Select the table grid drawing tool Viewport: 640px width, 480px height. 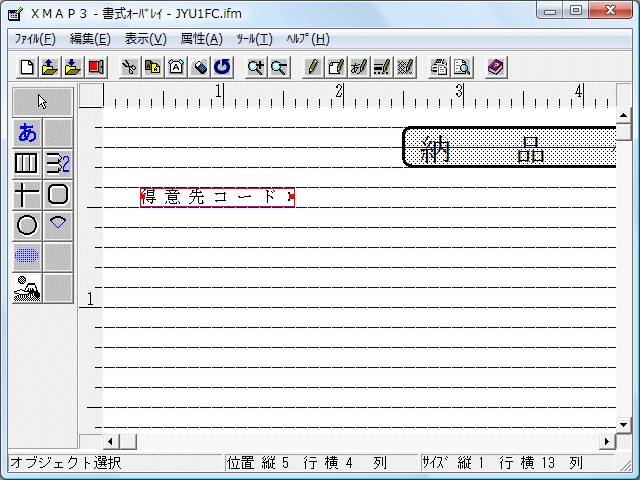(x=27, y=164)
